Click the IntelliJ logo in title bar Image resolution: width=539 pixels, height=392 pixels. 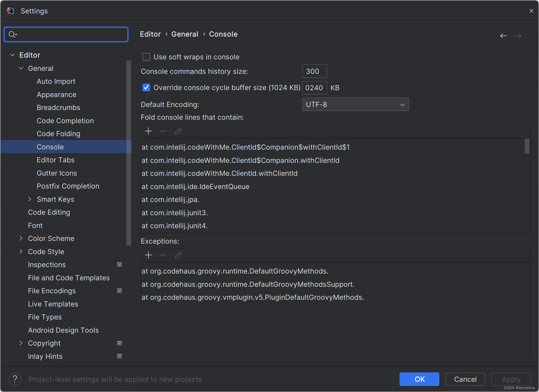tap(10, 11)
